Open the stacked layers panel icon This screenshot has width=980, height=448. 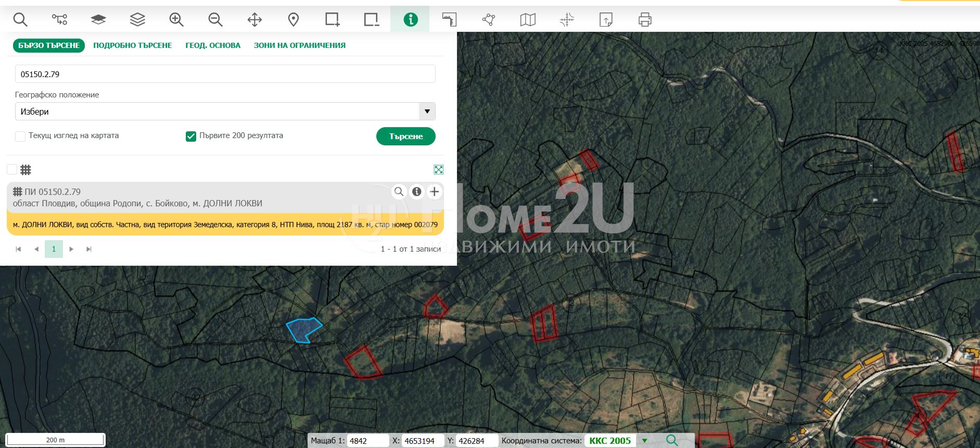[137, 20]
